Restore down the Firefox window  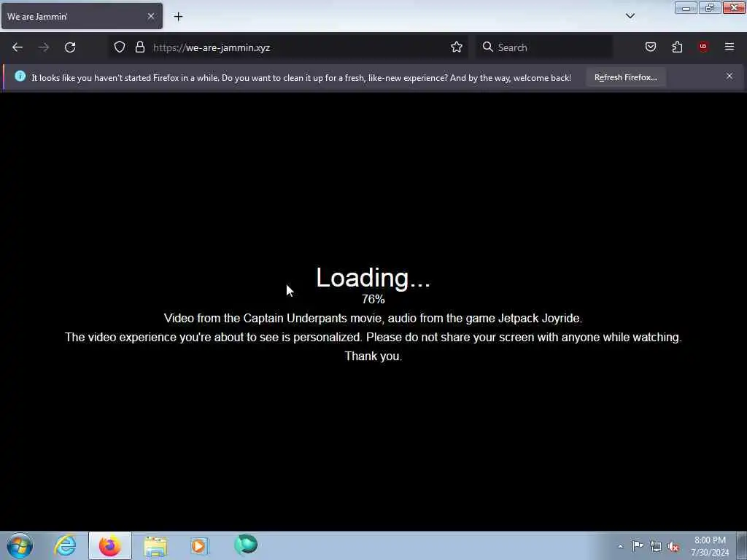pyautogui.click(x=710, y=8)
